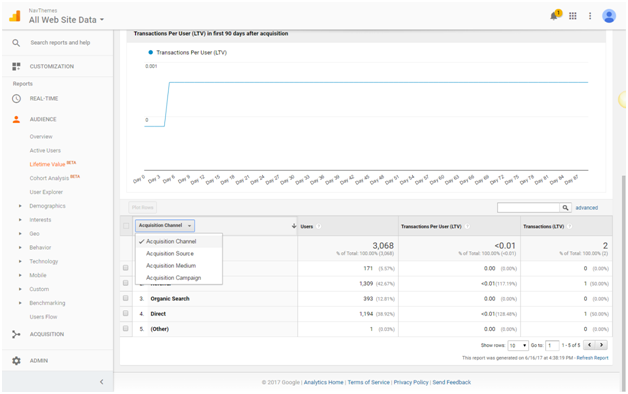The height and width of the screenshot is (394, 628).
Task: Click the Customization dashboard icon
Action: pyautogui.click(x=16, y=66)
